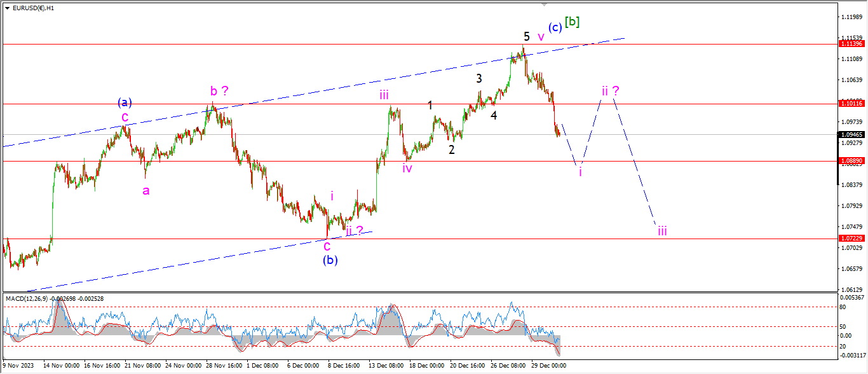Select the blue (b) label at the low

coord(330,260)
